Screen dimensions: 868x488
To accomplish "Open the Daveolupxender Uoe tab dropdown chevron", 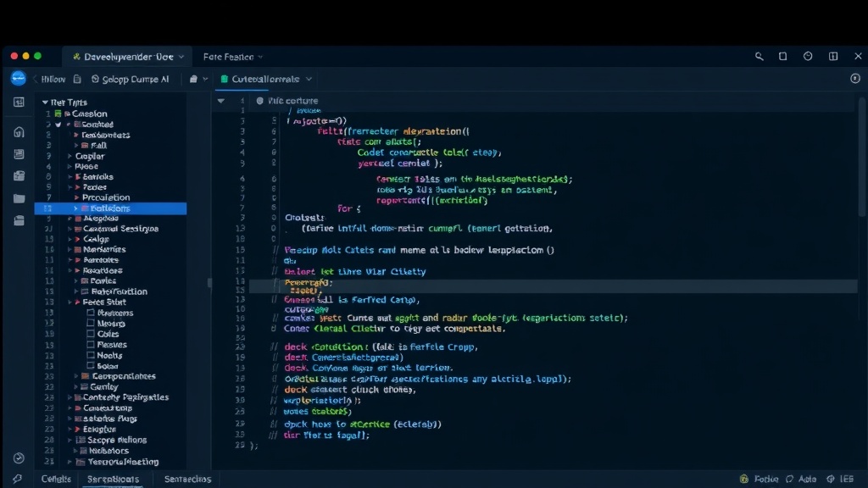I will pos(181,57).
